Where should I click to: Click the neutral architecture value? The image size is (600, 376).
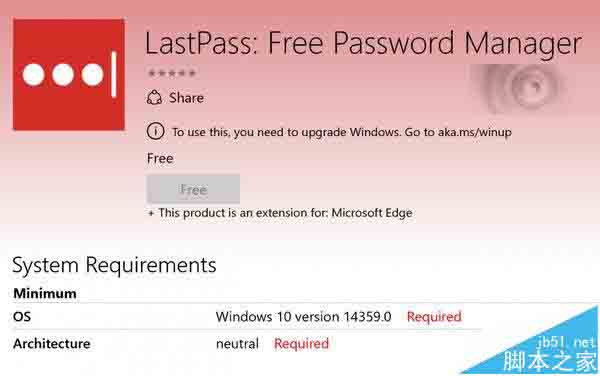(237, 344)
